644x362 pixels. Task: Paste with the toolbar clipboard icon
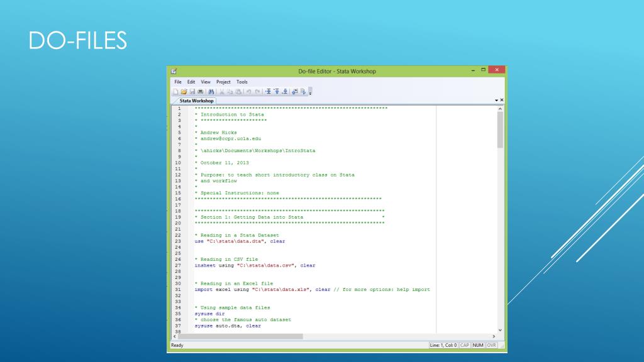[x=238, y=92]
